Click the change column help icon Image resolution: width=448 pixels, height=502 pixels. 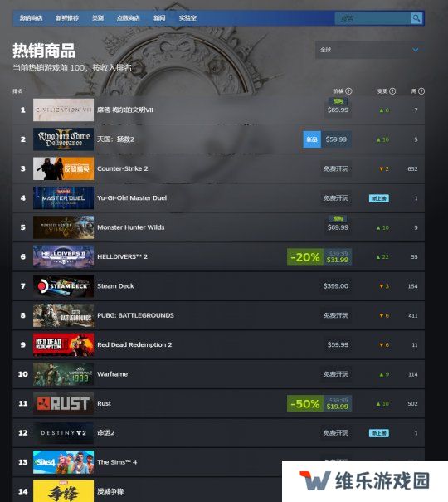(x=392, y=91)
